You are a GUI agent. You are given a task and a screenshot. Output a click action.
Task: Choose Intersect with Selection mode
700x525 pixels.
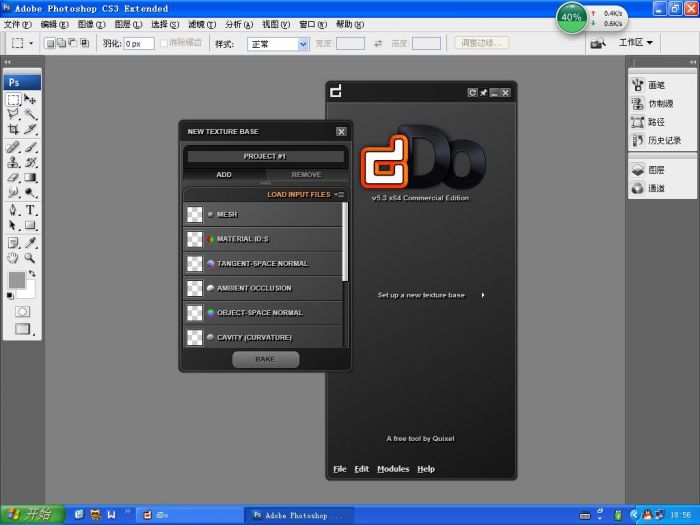click(84, 43)
